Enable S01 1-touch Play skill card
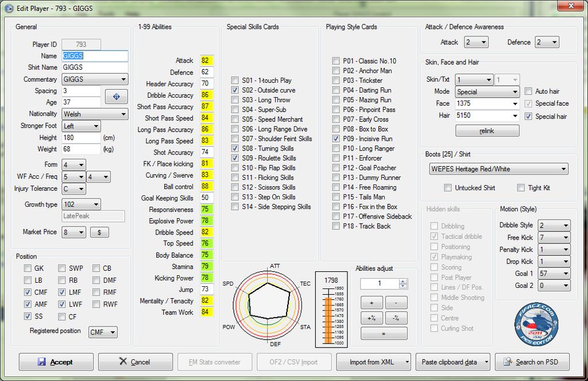The image size is (588, 381). pos(235,80)
